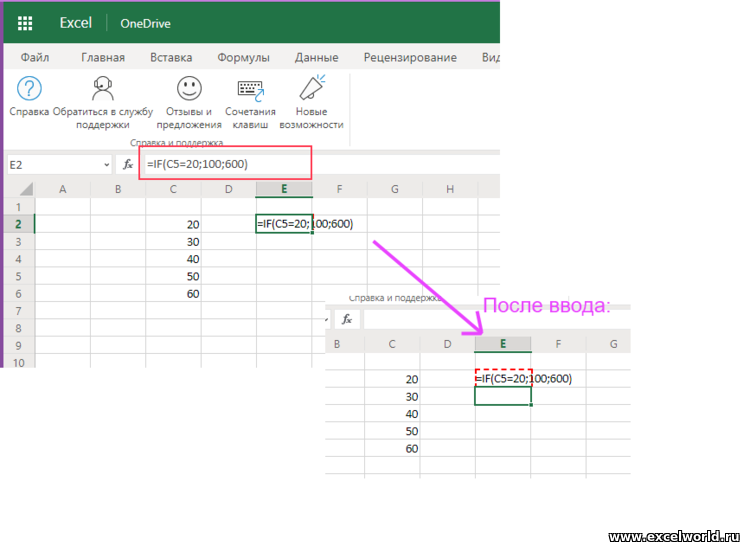Open the app launcher waffle icon
The image size is (750, 552).
point(25,23)
